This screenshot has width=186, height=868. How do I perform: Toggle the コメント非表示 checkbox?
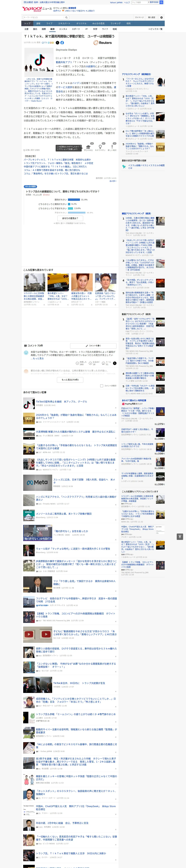[x=102, y=386]
